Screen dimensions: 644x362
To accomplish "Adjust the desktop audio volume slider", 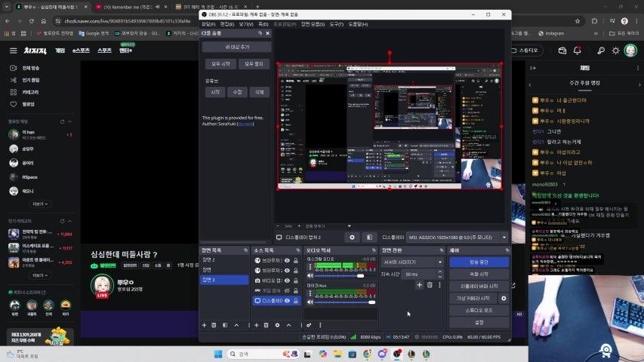I will click(337, 275).
